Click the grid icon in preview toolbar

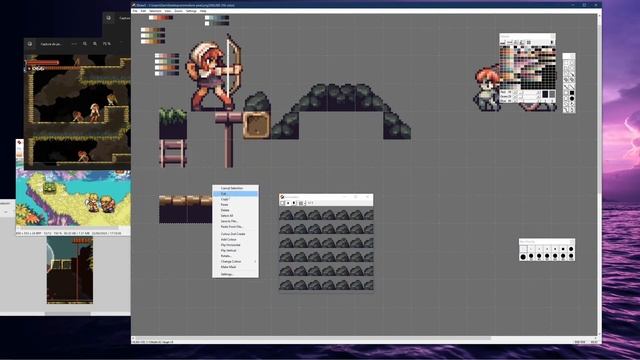(301, 203)
